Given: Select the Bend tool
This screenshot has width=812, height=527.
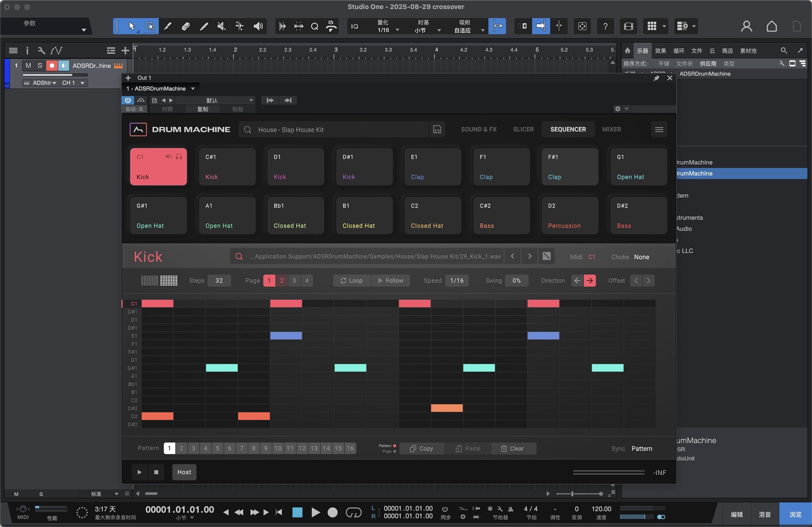Looking at the screenshot, I should pos(239,26).
